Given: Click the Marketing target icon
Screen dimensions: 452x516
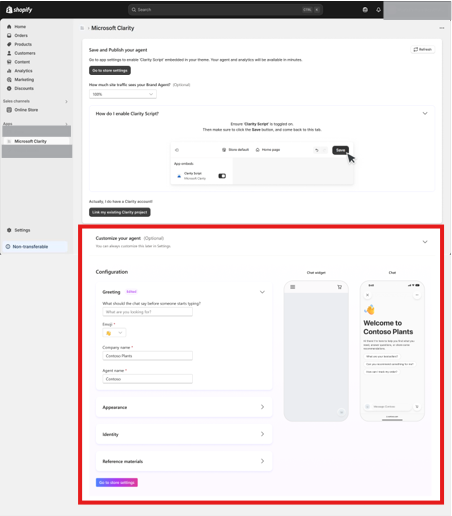Looking at the screenshot, I should pyautogui.click(x=9, y=80).
